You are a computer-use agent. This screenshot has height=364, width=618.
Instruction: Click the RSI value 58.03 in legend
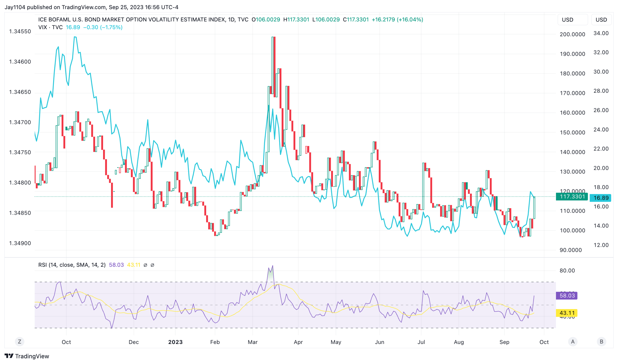[x=116, y=265]
